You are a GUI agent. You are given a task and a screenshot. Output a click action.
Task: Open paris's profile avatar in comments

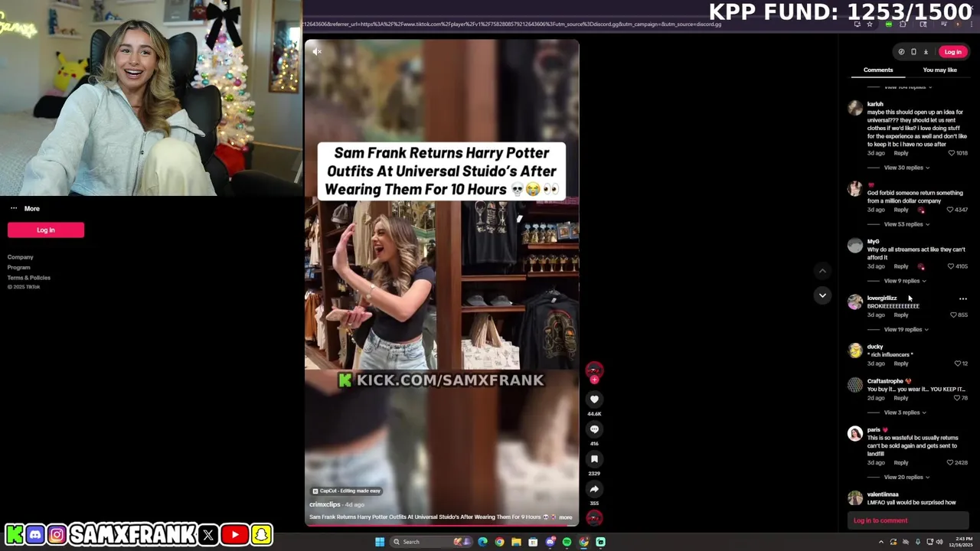(855, 434)
